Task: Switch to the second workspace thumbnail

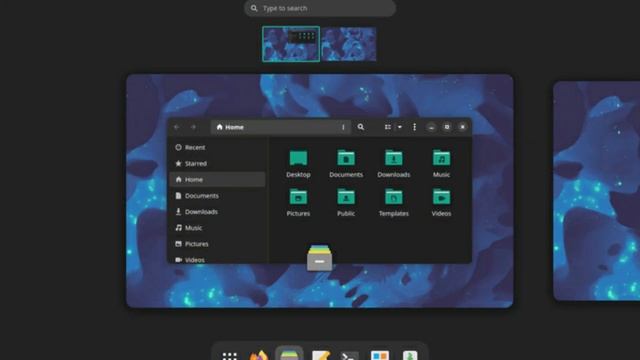Action: pyautogui.click(x=349, y=44)
